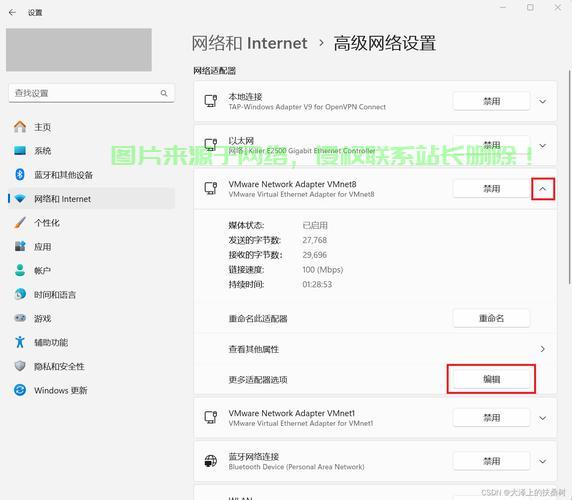Click the user profile card in sidebar
The height and width of the screenshot is (500, 572).
(x=79, y=50)
